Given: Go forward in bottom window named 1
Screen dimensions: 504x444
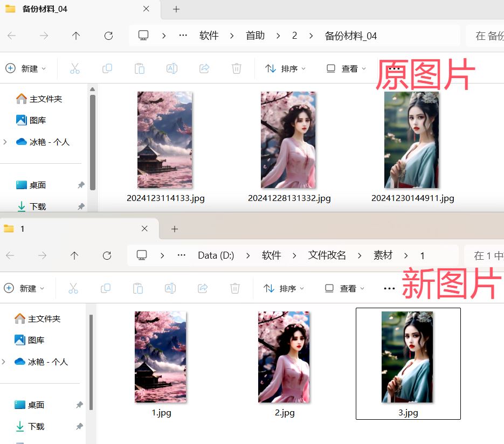Looking at the screenshot, I should coord(42,255).
